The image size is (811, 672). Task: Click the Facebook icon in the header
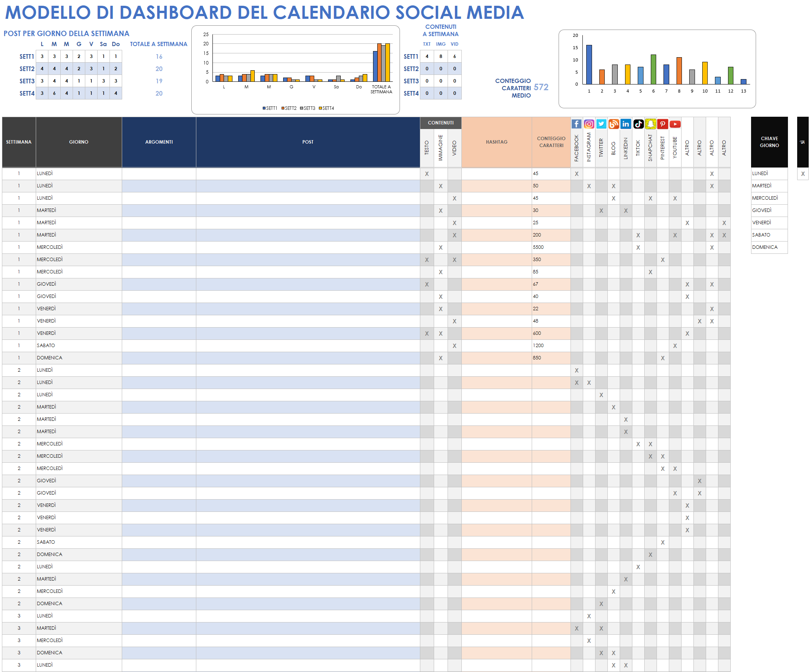pyautogui.click(x=576, y=124)
